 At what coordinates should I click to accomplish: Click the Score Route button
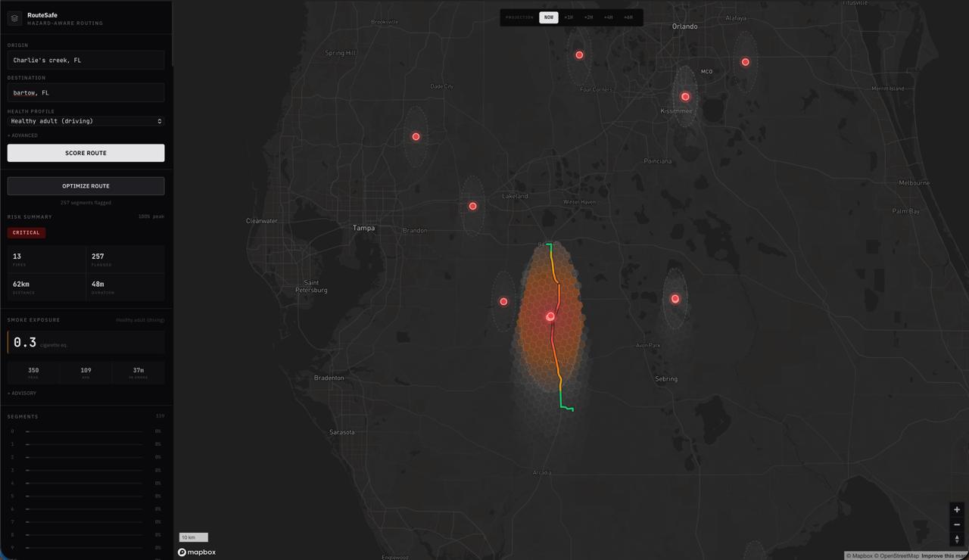tap(86, 153)
